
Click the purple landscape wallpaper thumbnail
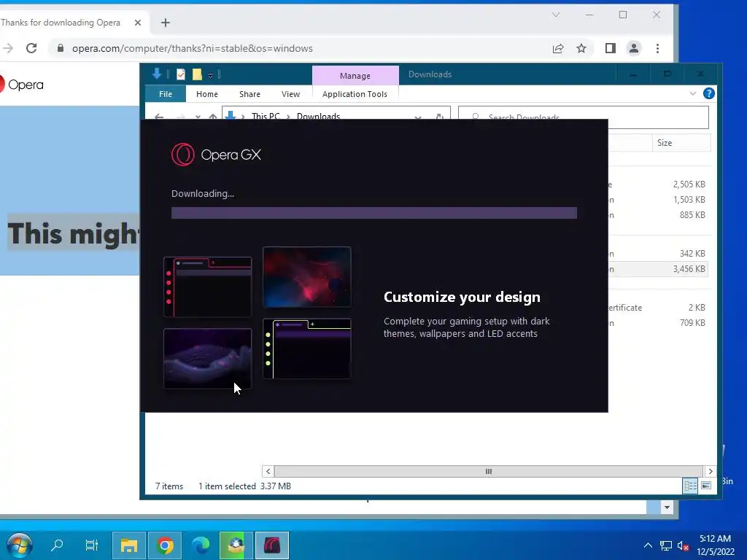tap(208, 359)
